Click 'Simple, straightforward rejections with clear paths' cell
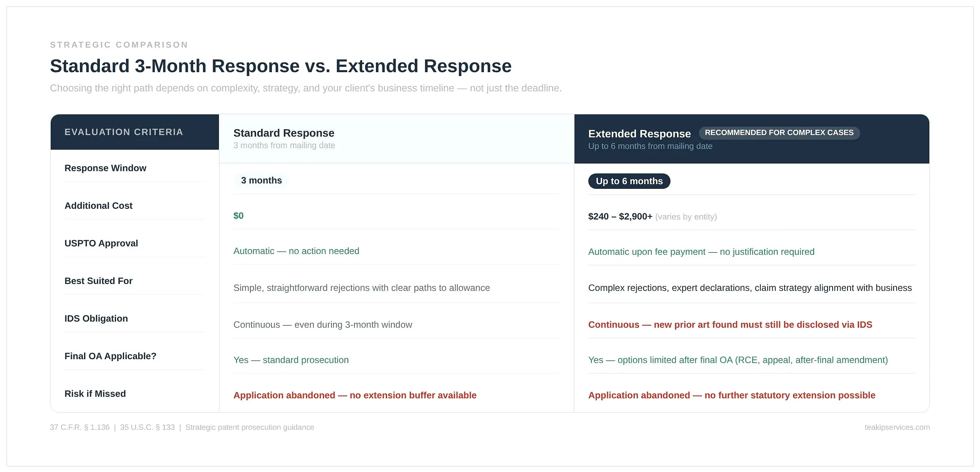 pyautogui.click(x=361, y=288)
